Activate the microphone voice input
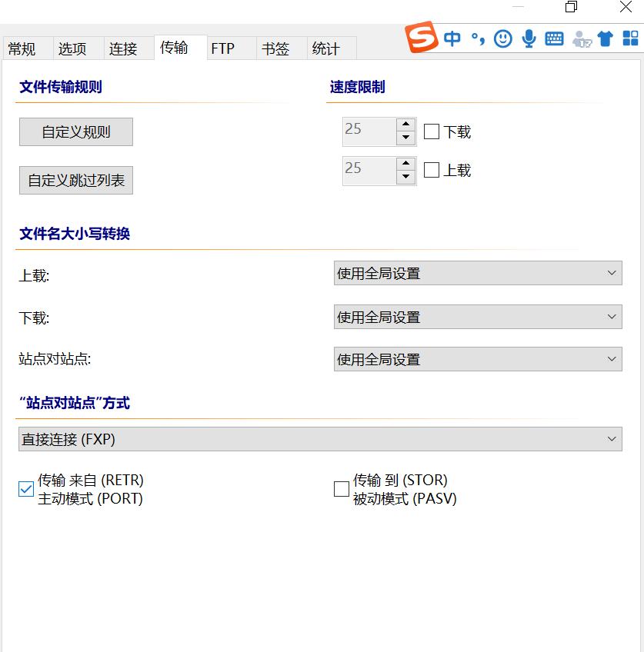The width and height of the screenshot is (644, 652). pos(529,38)
